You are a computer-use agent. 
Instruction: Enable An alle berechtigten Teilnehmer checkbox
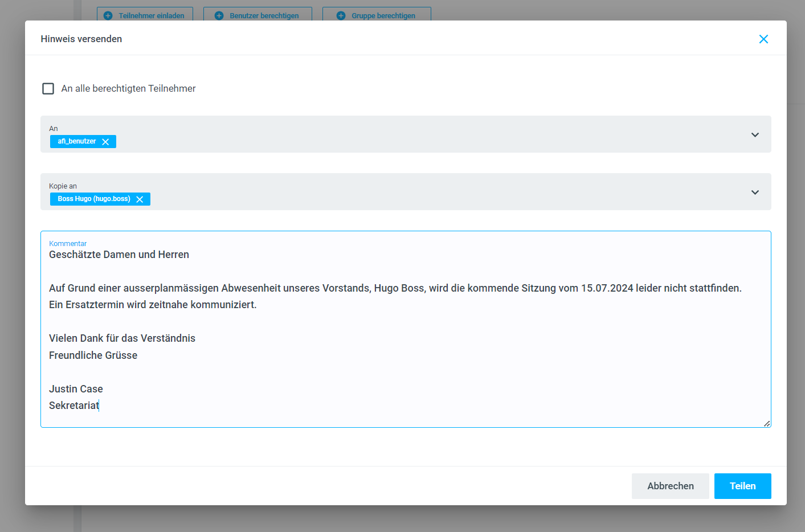coord(48,88)
